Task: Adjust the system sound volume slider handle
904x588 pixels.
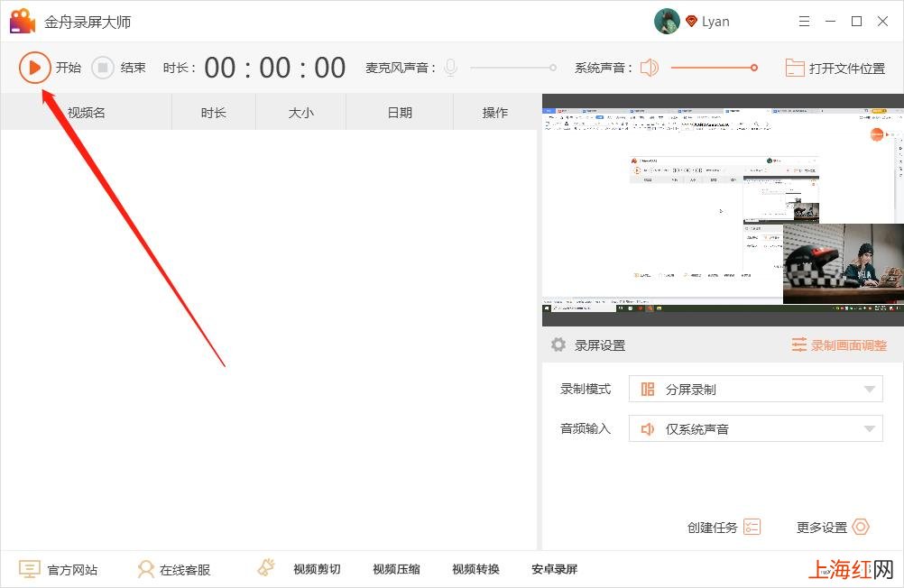Action: click(x=754, y=68)
